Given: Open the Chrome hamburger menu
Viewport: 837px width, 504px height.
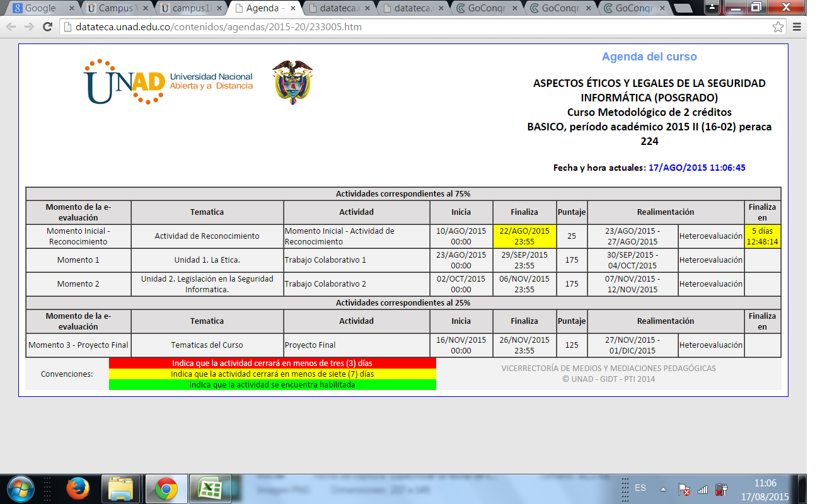Looking at the screenshot, I should 797,27.
